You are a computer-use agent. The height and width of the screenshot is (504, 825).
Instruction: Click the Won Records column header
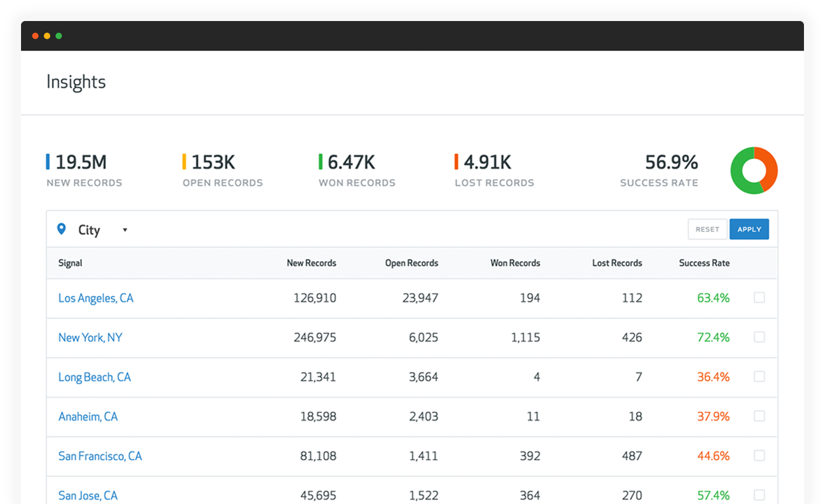point(515,263)
